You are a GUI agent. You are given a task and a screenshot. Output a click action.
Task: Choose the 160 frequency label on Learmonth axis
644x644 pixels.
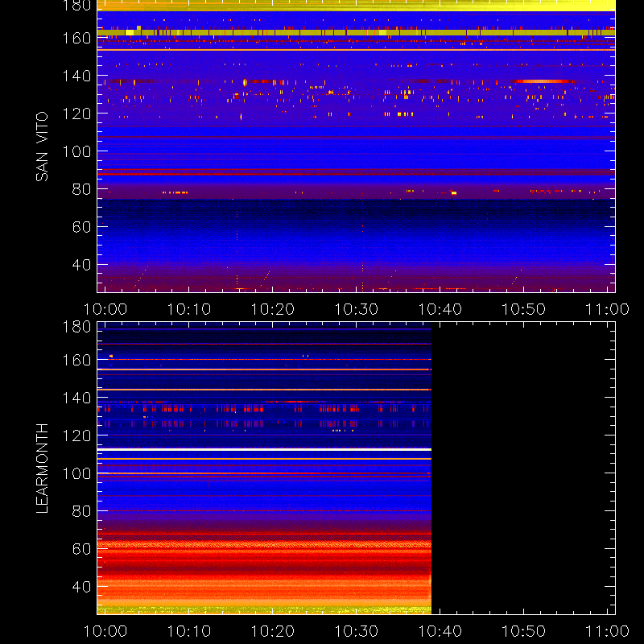pyautogui.click(x=76, y=360)
